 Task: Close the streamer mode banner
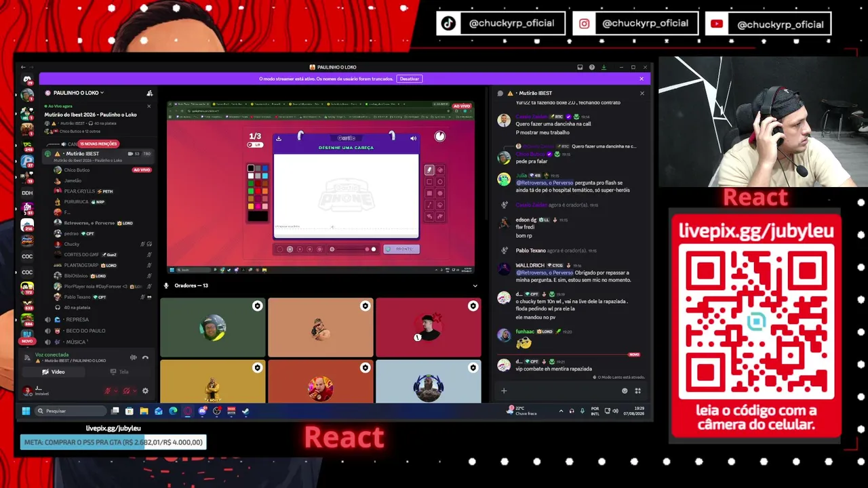tap(642, 79)
